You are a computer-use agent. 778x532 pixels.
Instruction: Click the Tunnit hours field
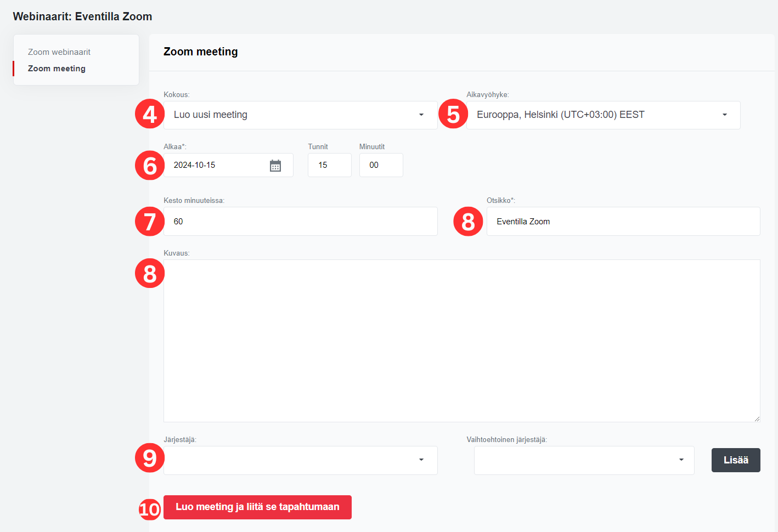point(329,165)
